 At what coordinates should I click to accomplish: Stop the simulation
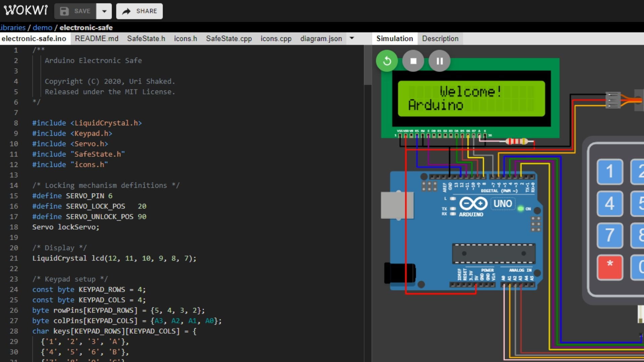pyautogui.click(x=413, y=61)
